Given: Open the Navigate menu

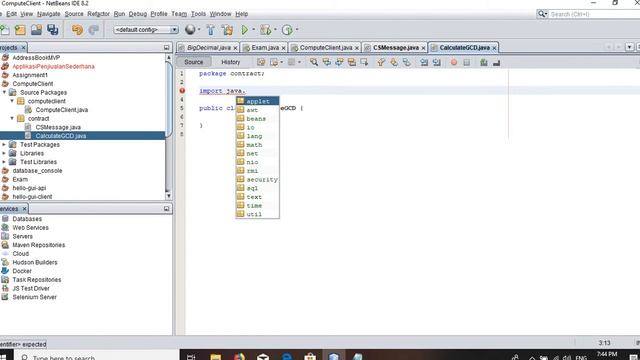Looking at the screenshot, I should (49, 14).
